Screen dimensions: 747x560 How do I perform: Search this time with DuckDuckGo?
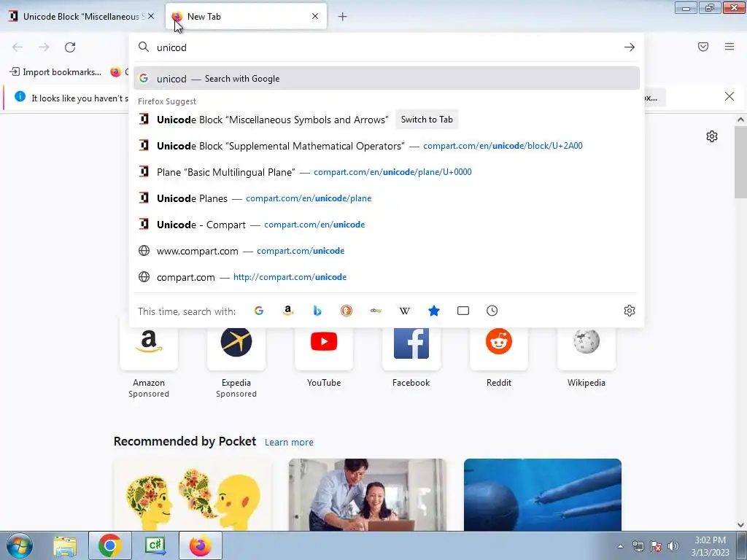tap(347, 311)
